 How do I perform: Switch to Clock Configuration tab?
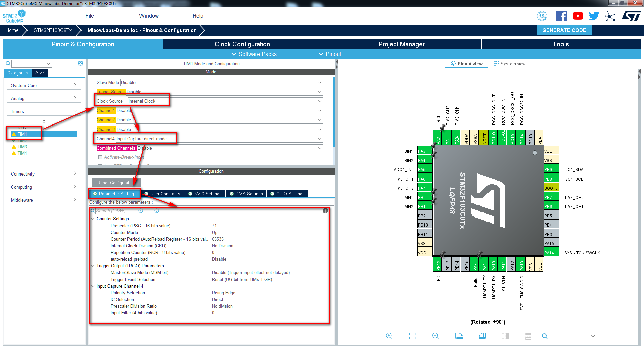pos(242,44)
